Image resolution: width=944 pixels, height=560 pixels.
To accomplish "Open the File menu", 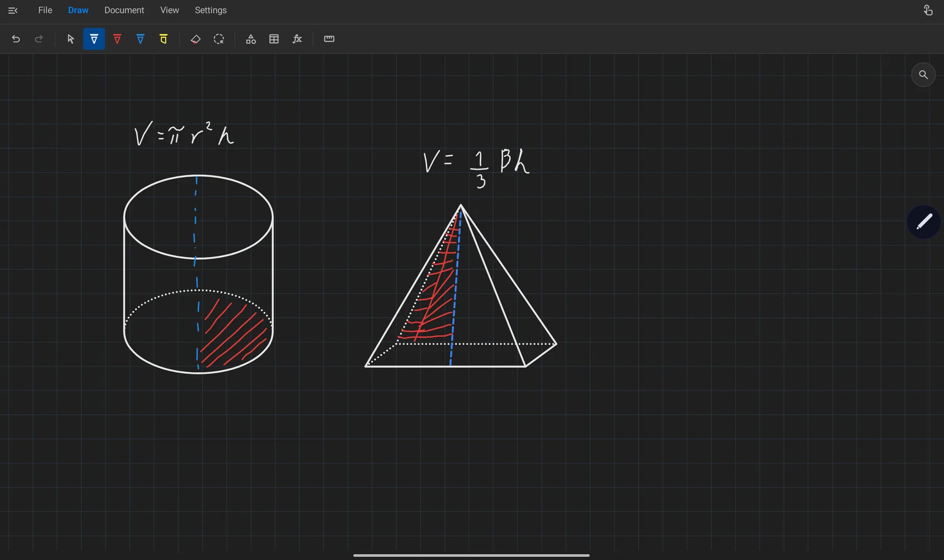I will click(45, 10).
